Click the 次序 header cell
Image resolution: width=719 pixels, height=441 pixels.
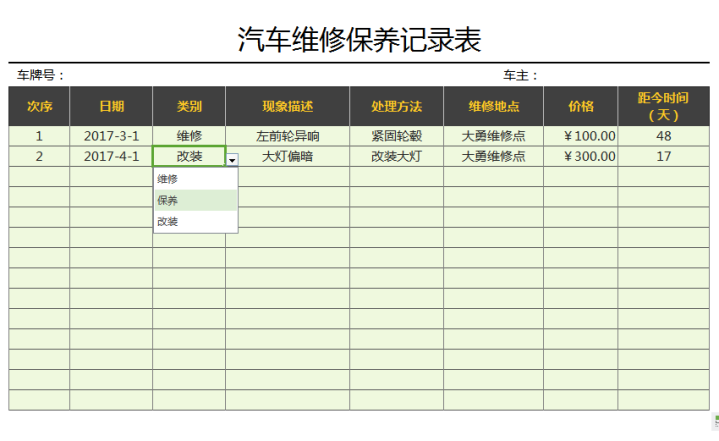coord(39,106)
